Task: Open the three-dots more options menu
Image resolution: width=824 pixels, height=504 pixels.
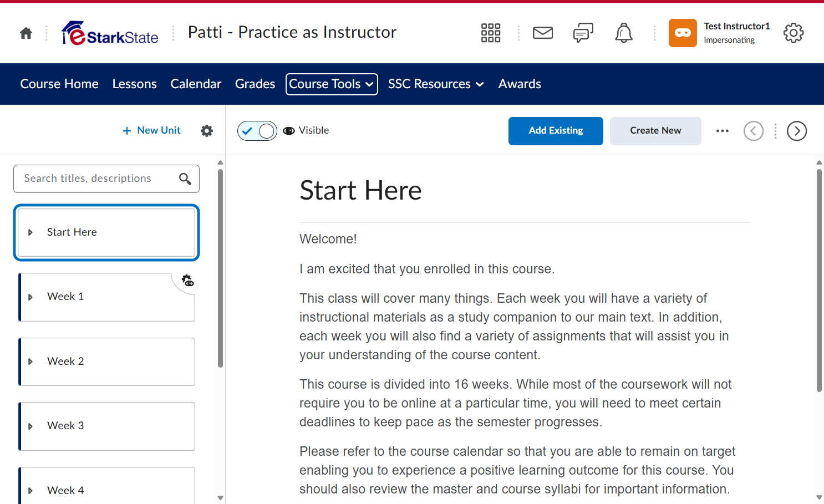Action: click(723, 131)
